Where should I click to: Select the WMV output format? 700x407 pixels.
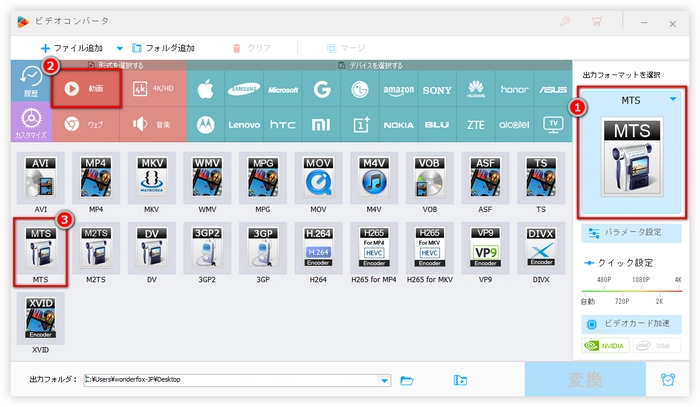tap(207, 178)
